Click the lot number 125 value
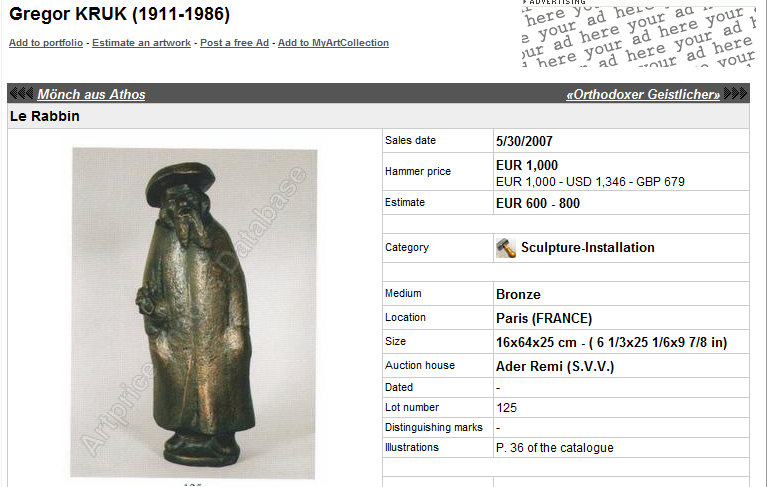Image resolution: width=767 pixels, height=487 pixels. click(x=506, y=408)
